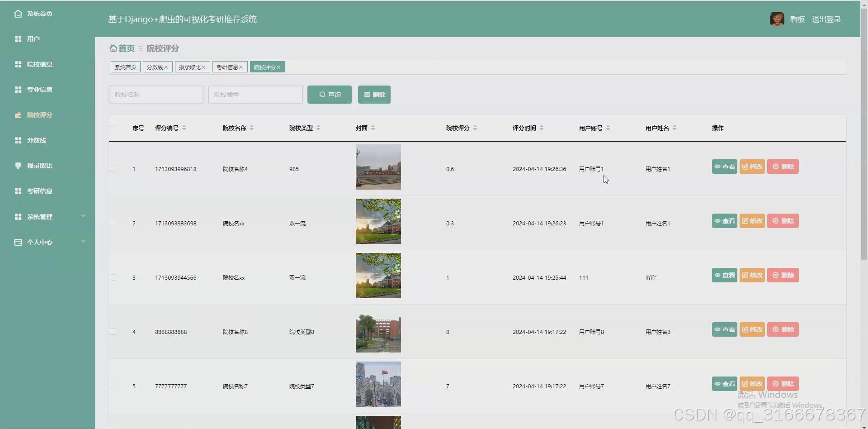Screen dimensions: 868x429
Task: Delete record 7777777777
Action: 783,384
